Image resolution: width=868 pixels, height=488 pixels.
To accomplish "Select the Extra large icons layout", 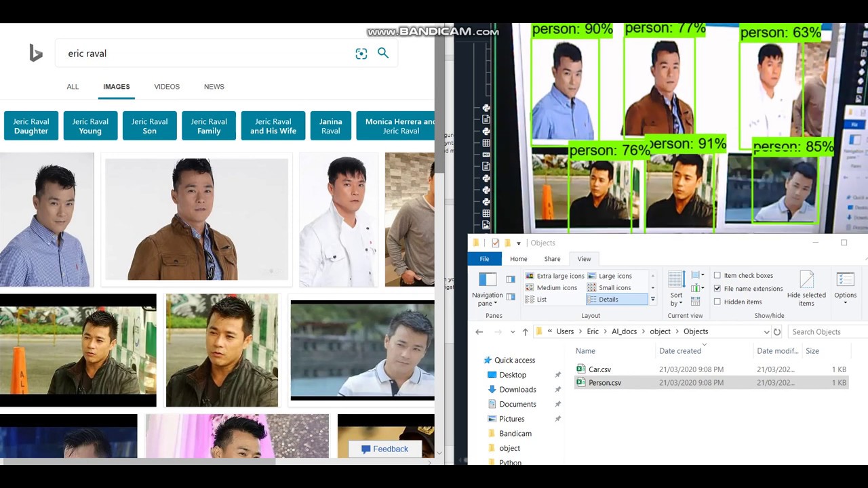I will 554,276.
